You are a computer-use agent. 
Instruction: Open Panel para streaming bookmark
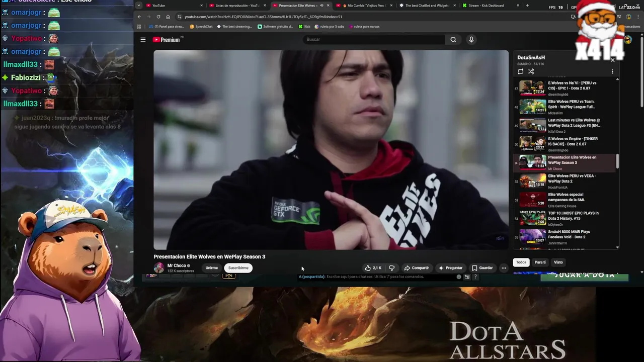pyautogui.click(x=166, y=27)
